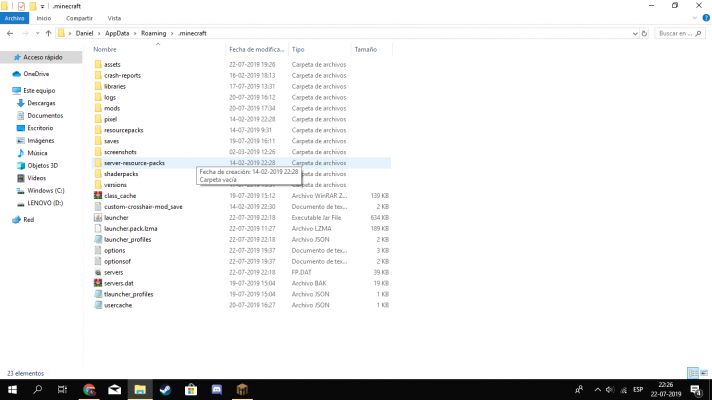The height and width of the screenshot is (400, 712).
Task: Select OneDrive in the navigation pane
Action: tap(36, 74)
